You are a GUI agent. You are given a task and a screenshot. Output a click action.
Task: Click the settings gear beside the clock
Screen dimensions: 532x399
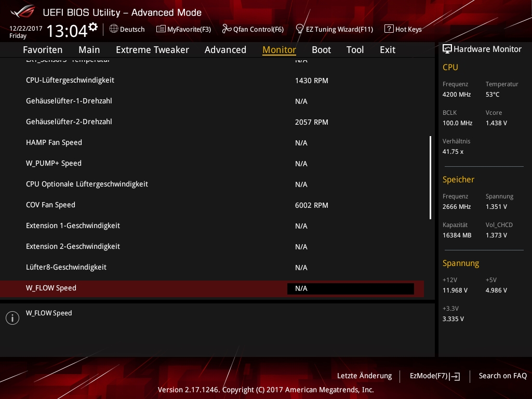coord(93,26)
